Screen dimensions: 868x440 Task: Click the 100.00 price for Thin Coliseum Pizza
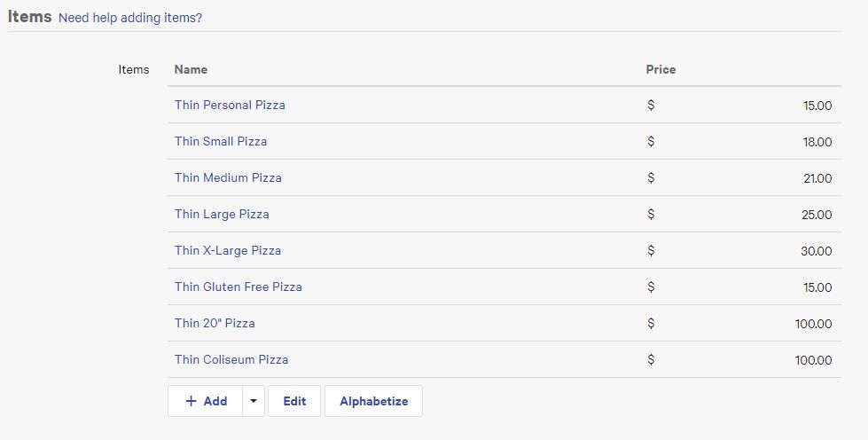pyautogui.click(x=813, y=360)
